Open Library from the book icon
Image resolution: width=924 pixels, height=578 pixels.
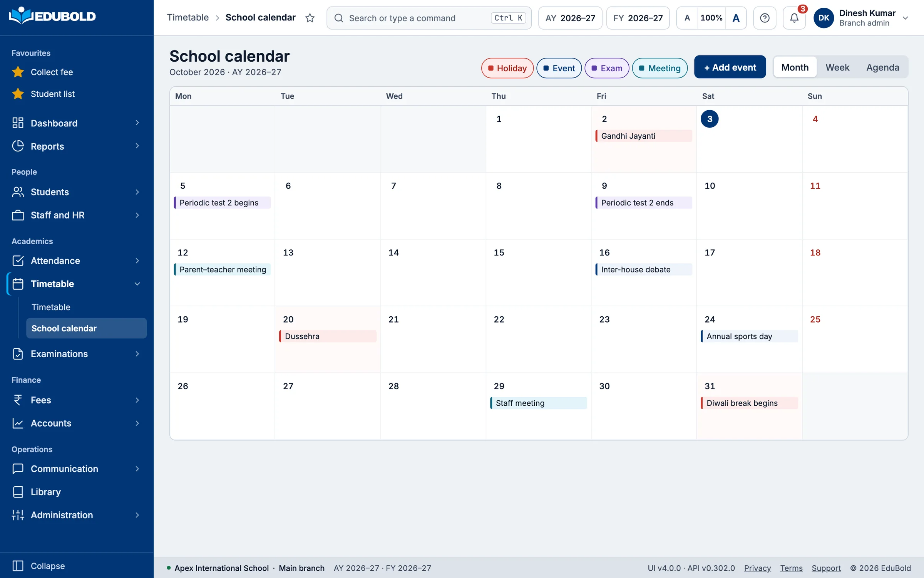(x=18, y=492)
